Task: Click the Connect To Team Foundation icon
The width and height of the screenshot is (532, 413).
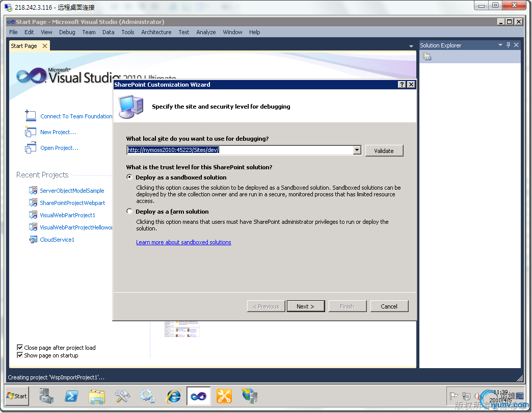Action: pyautogui.click(x=31, y=116)
